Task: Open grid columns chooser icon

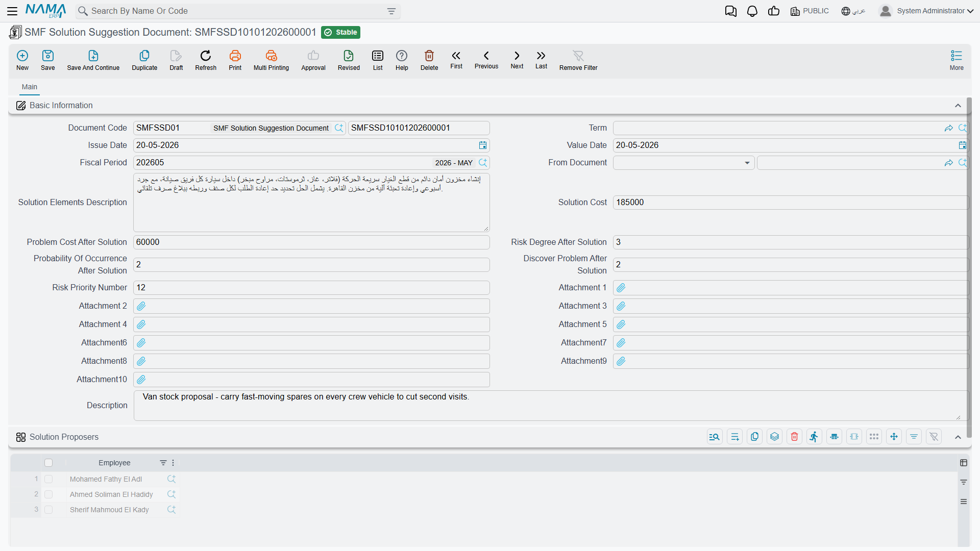Action: coord(964,463)
